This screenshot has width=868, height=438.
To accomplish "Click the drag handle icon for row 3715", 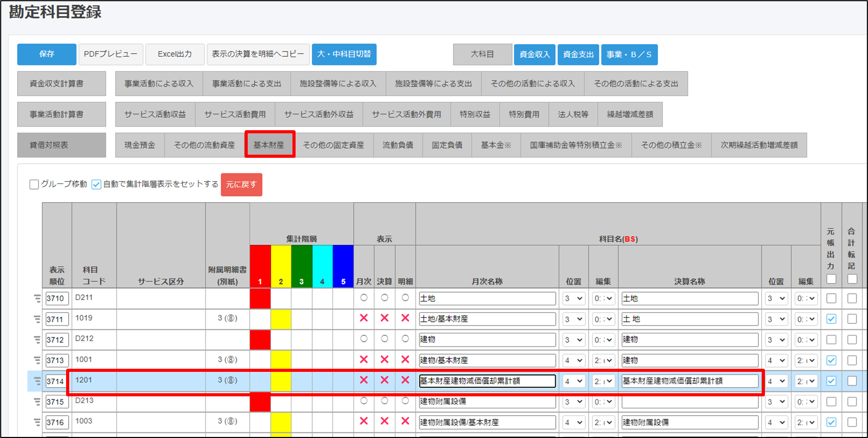I will [37, 402].
